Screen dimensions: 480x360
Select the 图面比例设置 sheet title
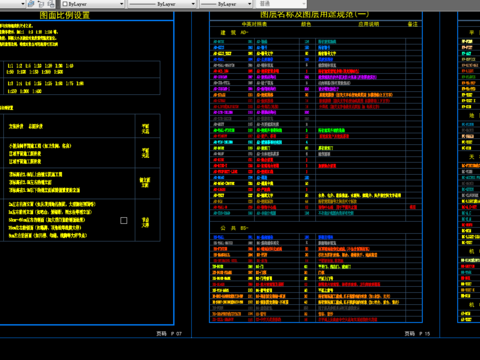65,15
